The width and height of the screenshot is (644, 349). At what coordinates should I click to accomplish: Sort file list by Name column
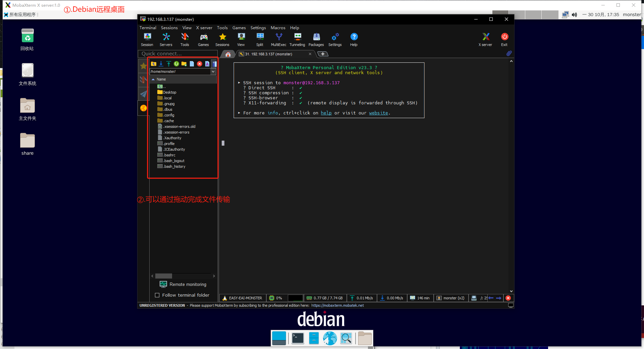point(183,80)
